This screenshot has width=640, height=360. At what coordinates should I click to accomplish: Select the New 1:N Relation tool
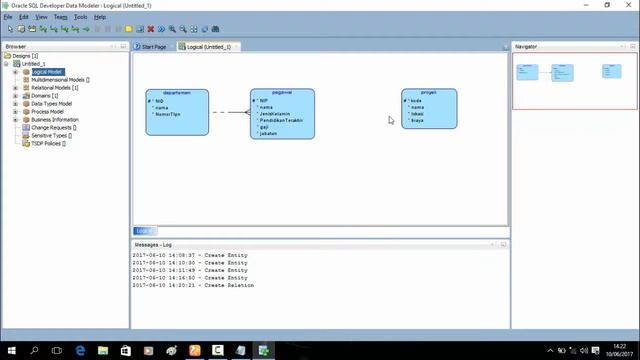[x=53, y=29]
